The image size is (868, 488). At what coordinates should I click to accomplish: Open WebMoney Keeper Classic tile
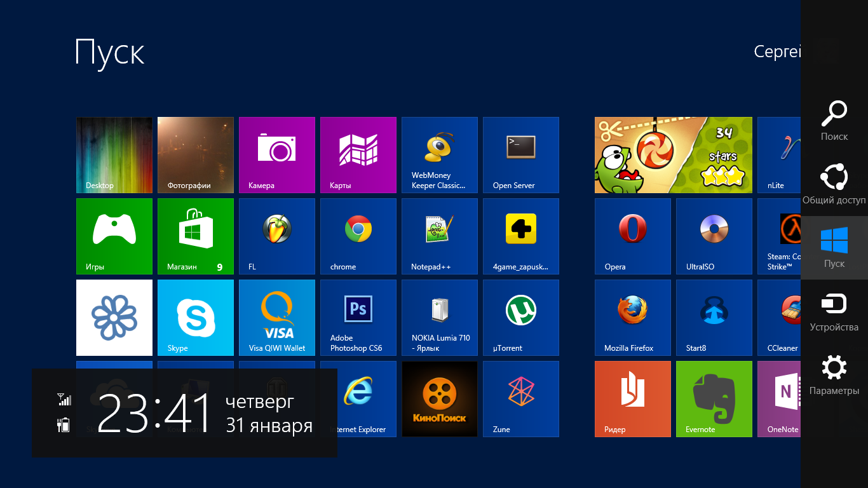click(439, 154)
